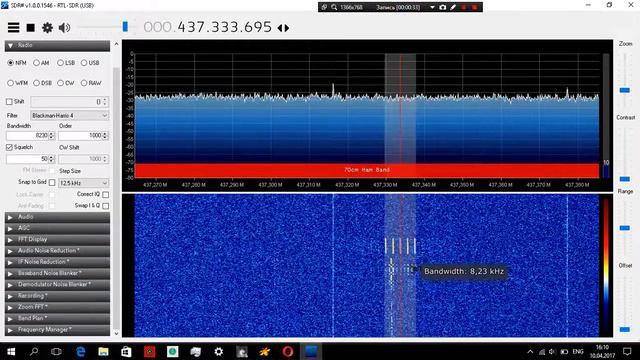Open Opera browser from the taskbar
The width and height of the screenshot is (640, 360).
pos(288,351)
